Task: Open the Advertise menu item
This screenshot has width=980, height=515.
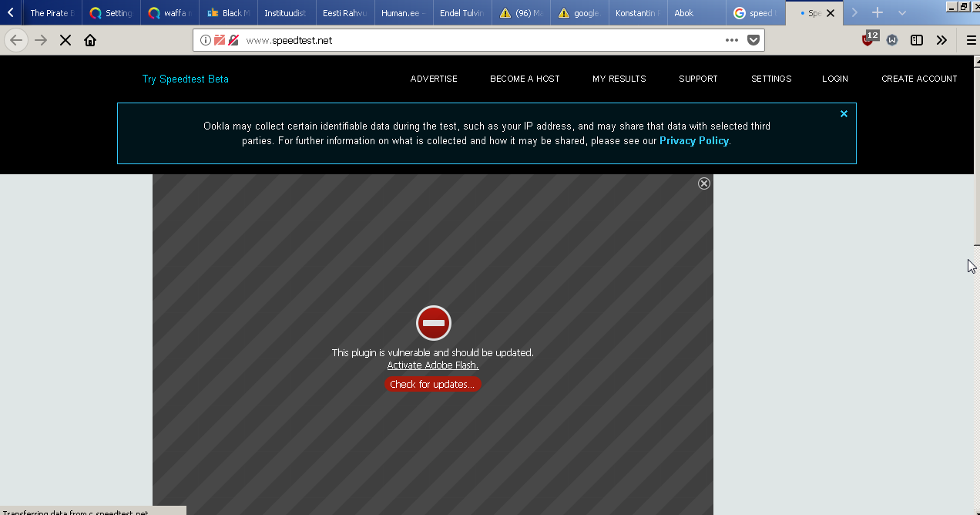Action: [434, 79]
